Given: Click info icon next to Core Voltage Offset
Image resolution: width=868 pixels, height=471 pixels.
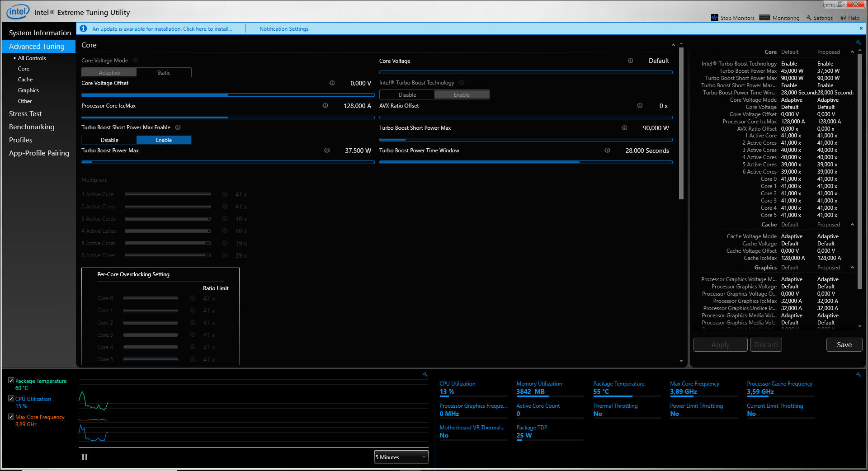Looking at the screenshot, I should (332, 83).
